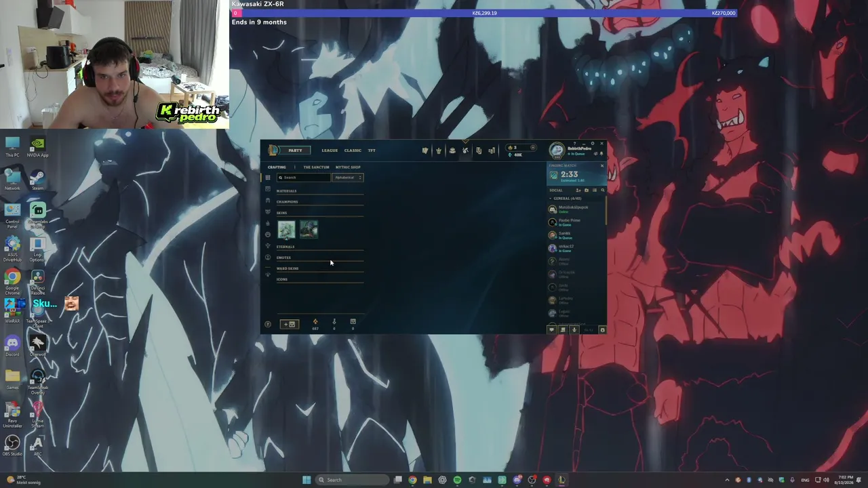Open the Google Chrome desktop shortcut
Image resolution: width=868 pixels, height=488 pixels.
point(12,280)
